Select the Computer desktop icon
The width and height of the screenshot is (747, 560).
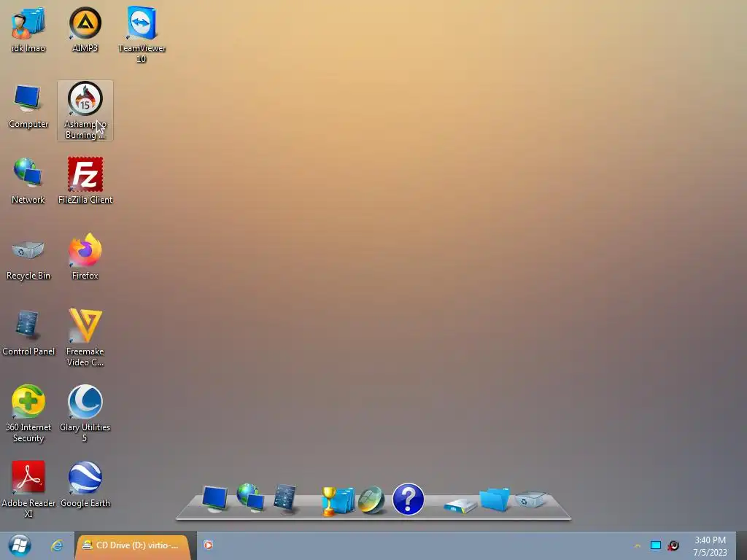(28, 106)
